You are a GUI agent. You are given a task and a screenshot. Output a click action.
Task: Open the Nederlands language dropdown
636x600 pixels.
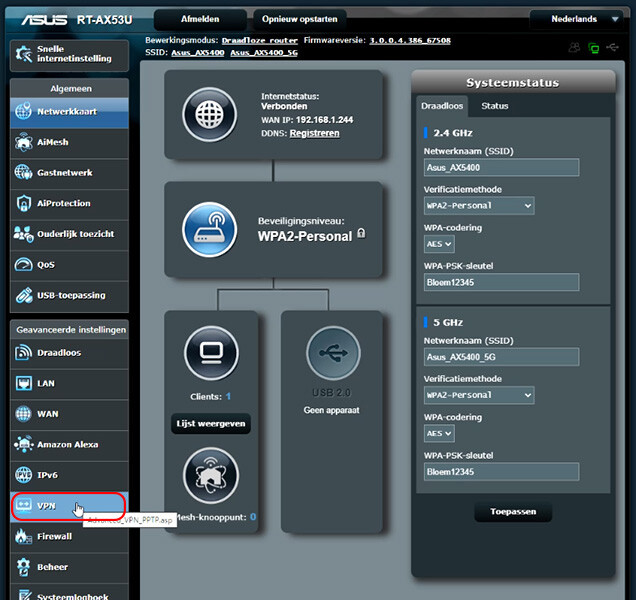(576, 19)
